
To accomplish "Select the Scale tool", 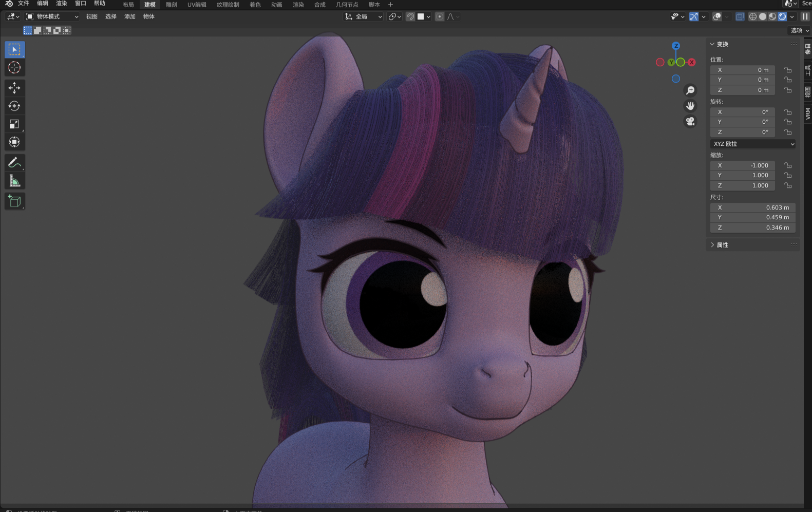I will coord(14,124).
